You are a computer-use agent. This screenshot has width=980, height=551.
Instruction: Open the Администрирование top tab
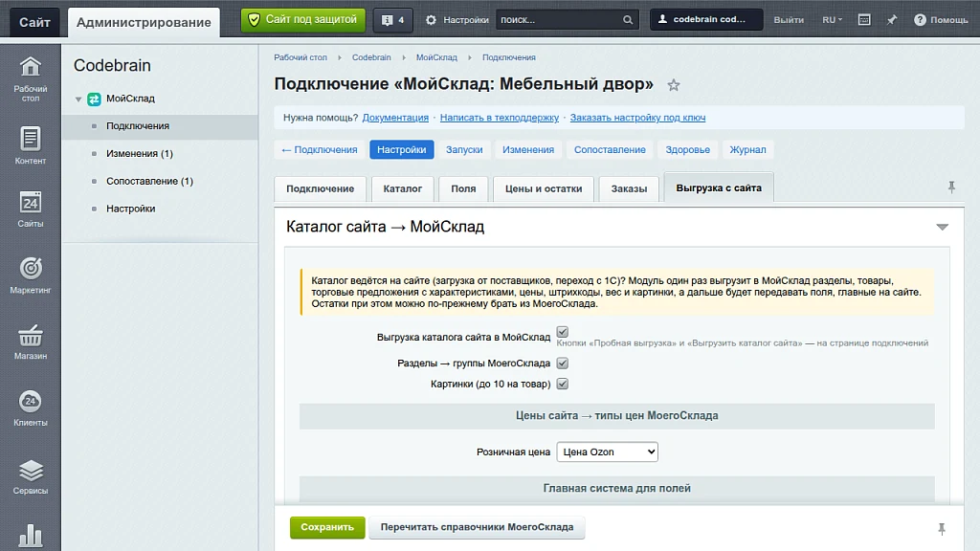pyautogui.click(x=144, y=23)
